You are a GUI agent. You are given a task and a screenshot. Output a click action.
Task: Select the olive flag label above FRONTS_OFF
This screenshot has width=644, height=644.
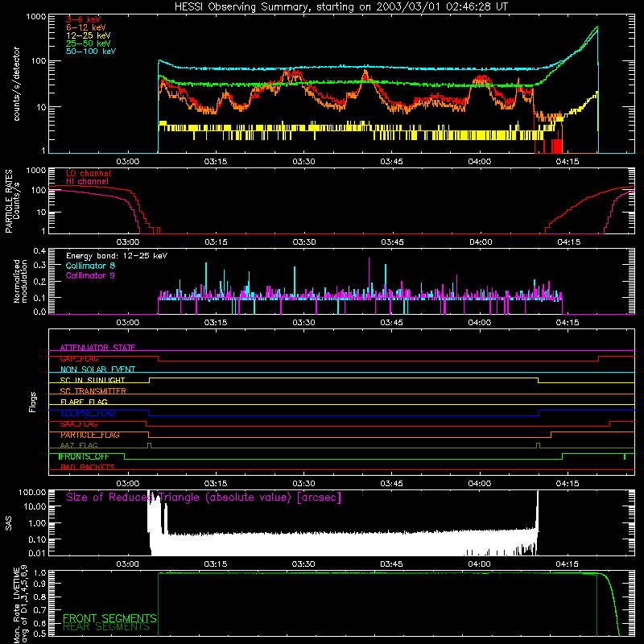coord(79,445)
